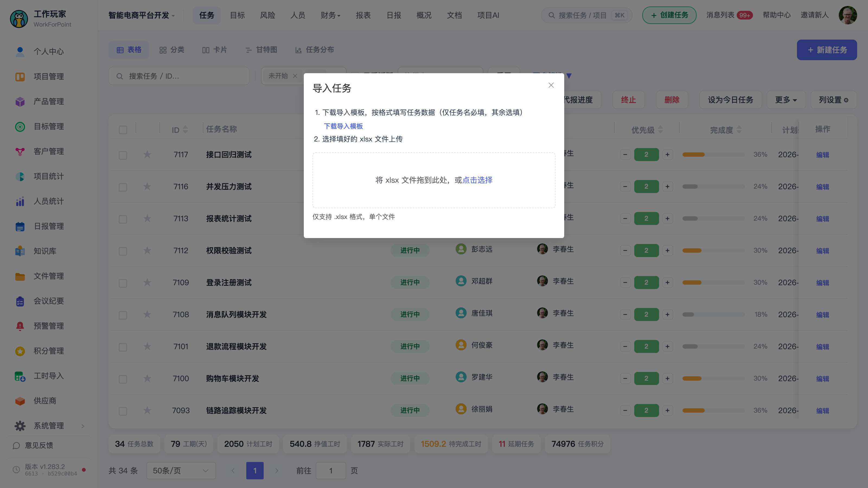Viewport: 868px width, 488px height.
Task: Expand the 财务 menu dropdown
Action: click(x=330, y=15)
